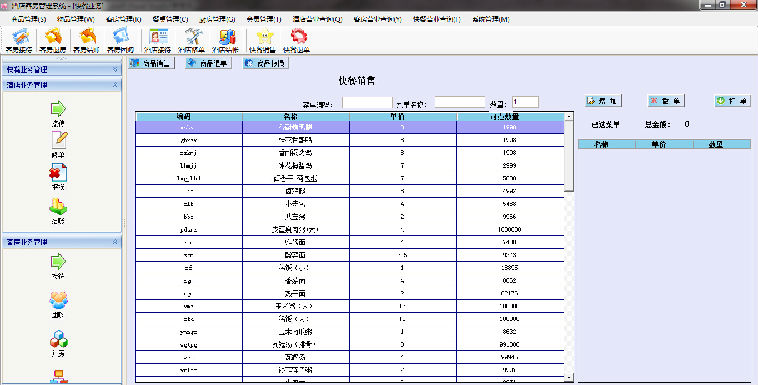Click the blue notepad-with-pencil toolbar icon
This screenshot has height=385, width=758.
click(x=20, y=37)
